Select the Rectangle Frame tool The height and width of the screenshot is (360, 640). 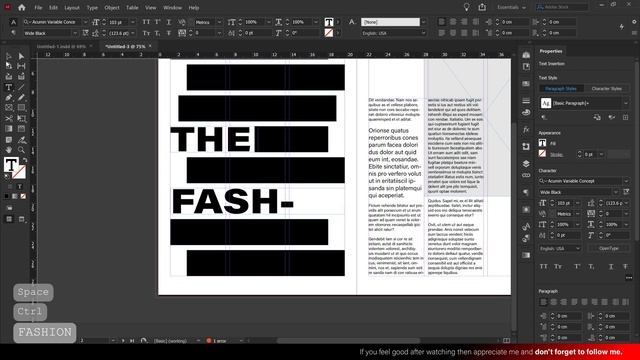pyautogui.click(x=9, y=108)
